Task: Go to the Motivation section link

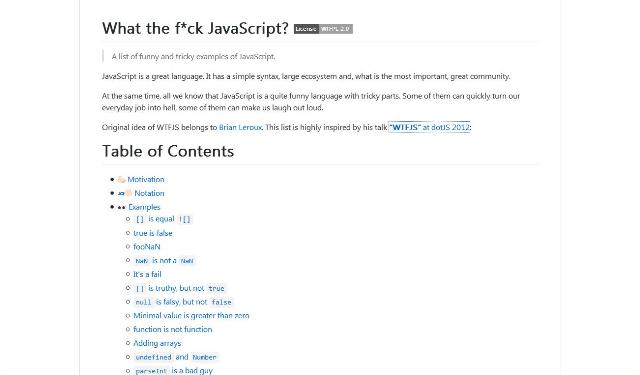Action: click(146, 180)
